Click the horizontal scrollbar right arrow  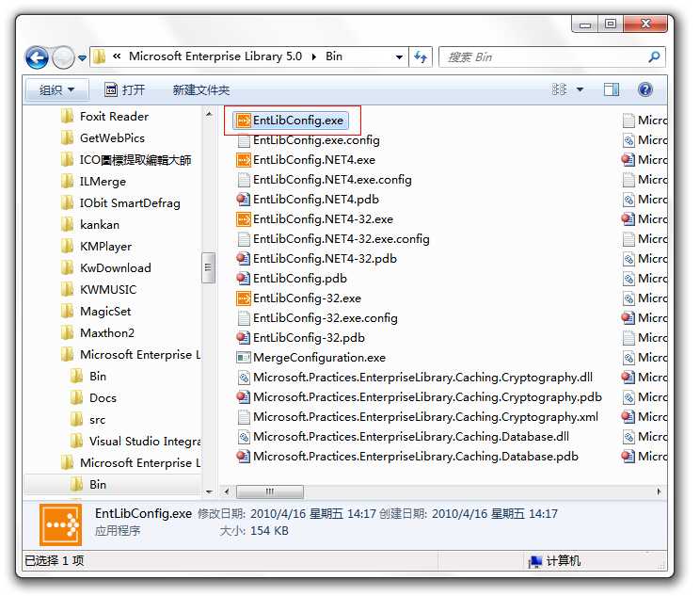[659, 491]
